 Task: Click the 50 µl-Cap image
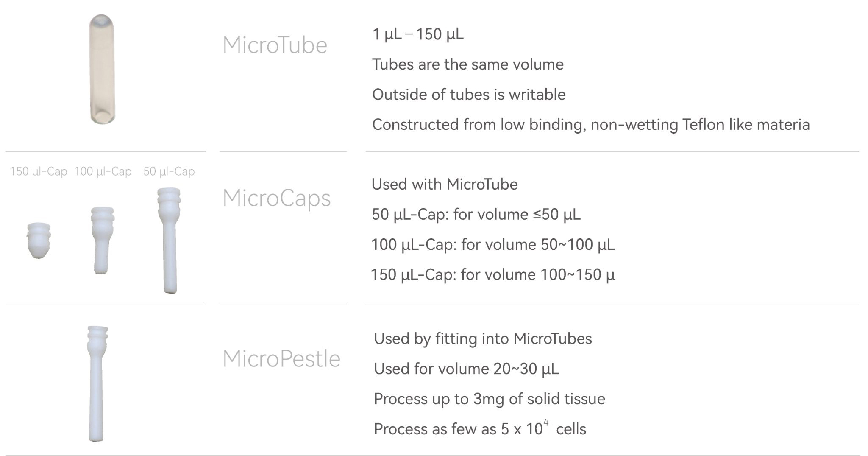[169, 241]
